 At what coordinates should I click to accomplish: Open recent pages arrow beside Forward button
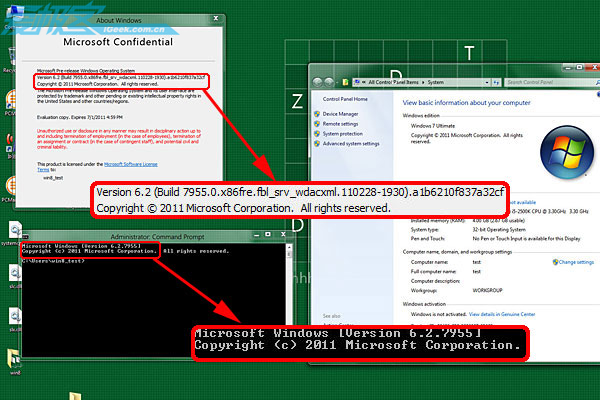(x=337, y=82)
